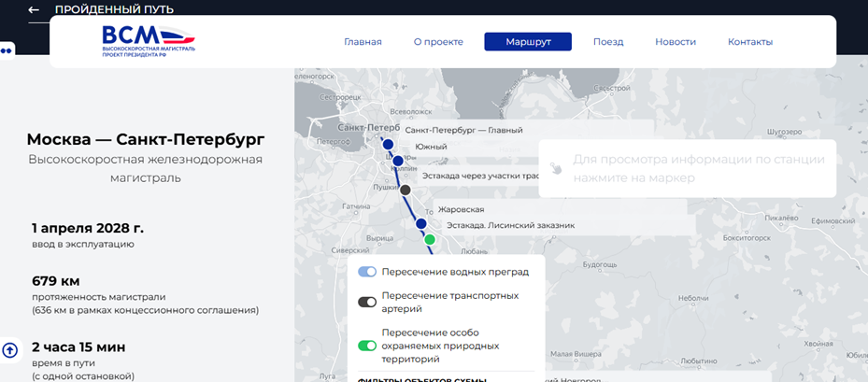Click the 679 км length value
The image size is (868, 382).
click(56, 281)
